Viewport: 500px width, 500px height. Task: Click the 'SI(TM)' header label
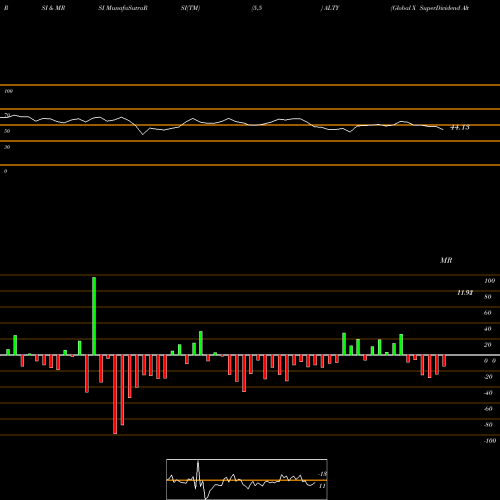[190, 8]
